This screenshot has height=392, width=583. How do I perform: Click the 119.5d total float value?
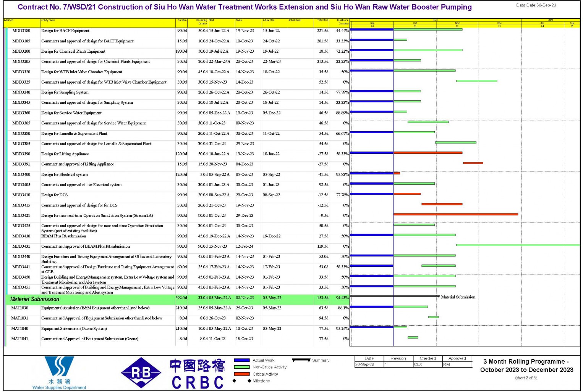point(323,246)
